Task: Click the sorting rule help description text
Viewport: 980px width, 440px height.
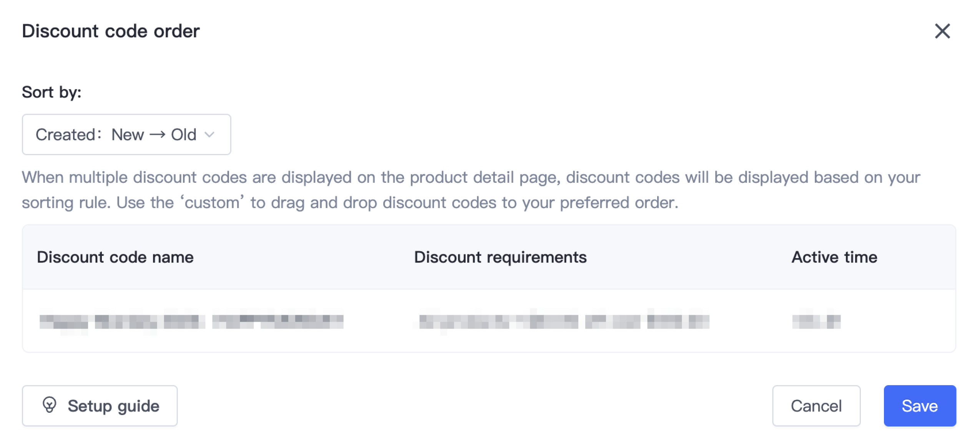Action: pos(470,190)
